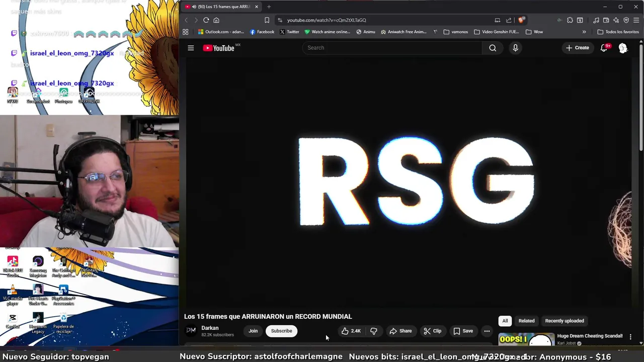Open the Twitter bookmark
The image size is (644, 362).
click(289, 32)
